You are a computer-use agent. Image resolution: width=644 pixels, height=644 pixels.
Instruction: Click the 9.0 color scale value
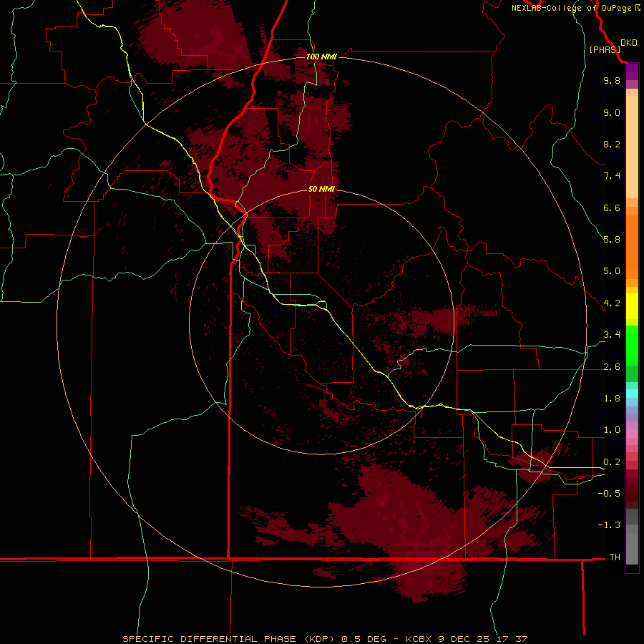pyautogui.click(x=612, y=112)
